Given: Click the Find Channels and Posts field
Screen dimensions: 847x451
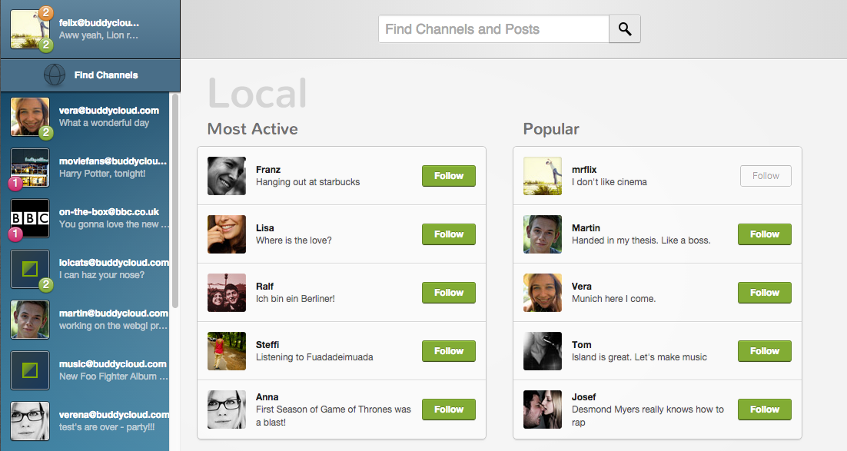Looking at the screenshot, I should click(494, 29).
